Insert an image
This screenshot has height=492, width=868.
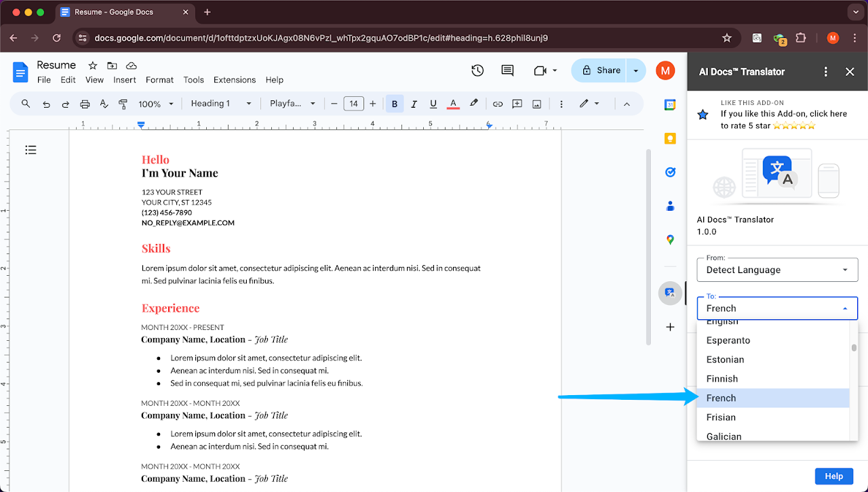pyautogui.click(x=536, y=104)
